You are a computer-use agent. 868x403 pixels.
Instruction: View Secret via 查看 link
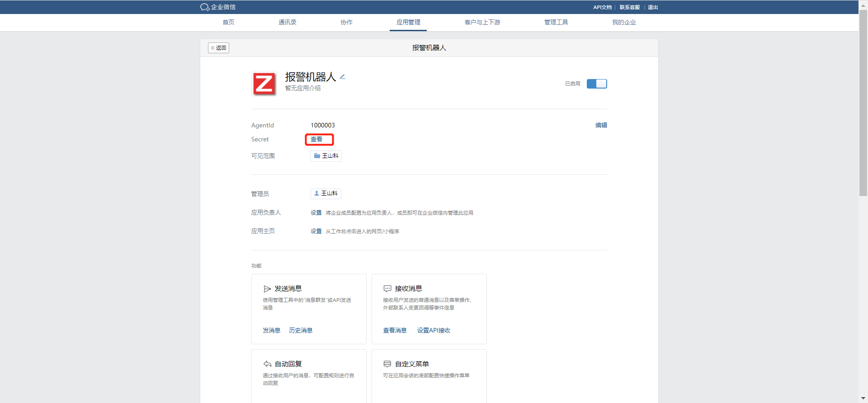316,140
